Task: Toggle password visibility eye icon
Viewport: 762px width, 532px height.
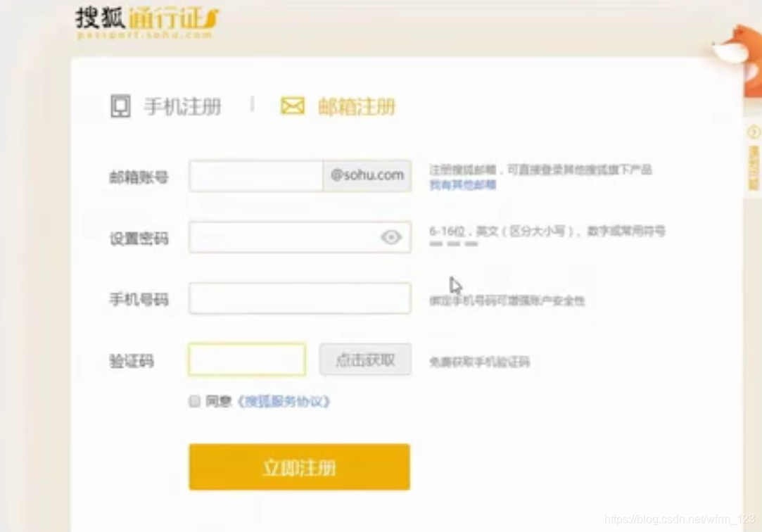Action: click(391, 237)
